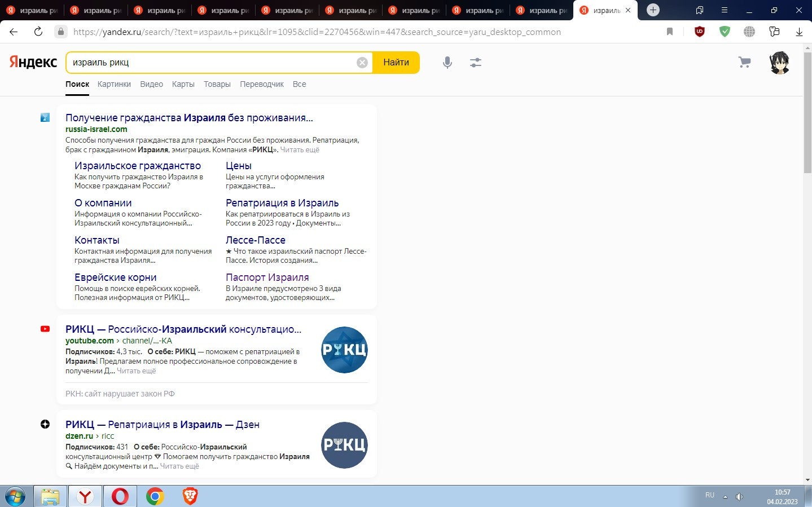Click the РИКЦ YouTube channel thumbnail
Screen dimensions: 812x507
(x=344, y=350)
